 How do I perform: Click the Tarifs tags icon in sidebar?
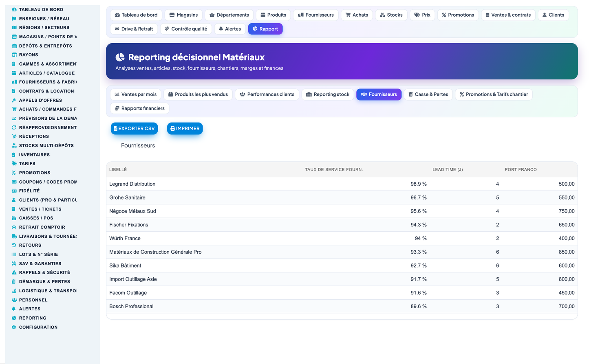[14, 164]
